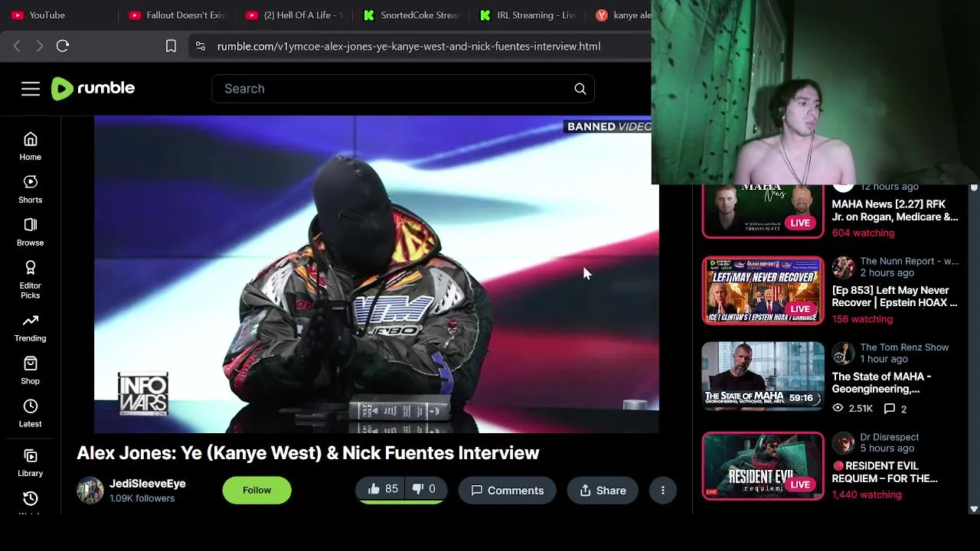
Task: Click the Rumble logo
Action: pos(93,89)
